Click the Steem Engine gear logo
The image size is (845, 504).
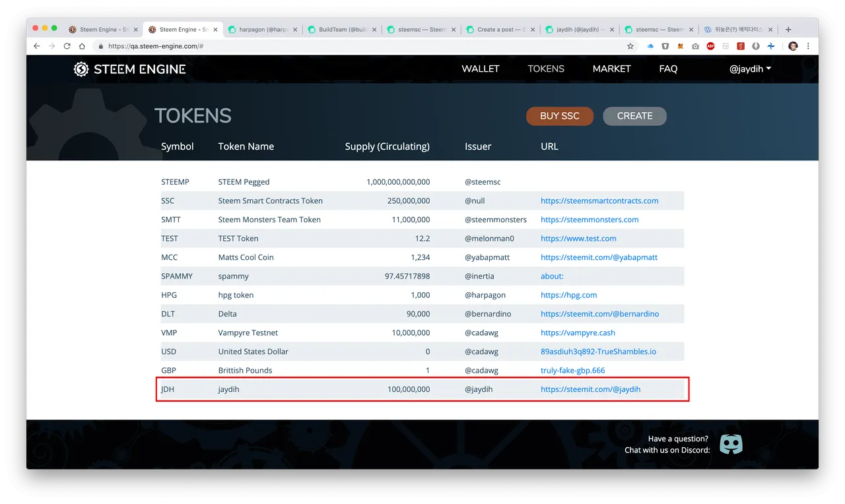(81, 69)
